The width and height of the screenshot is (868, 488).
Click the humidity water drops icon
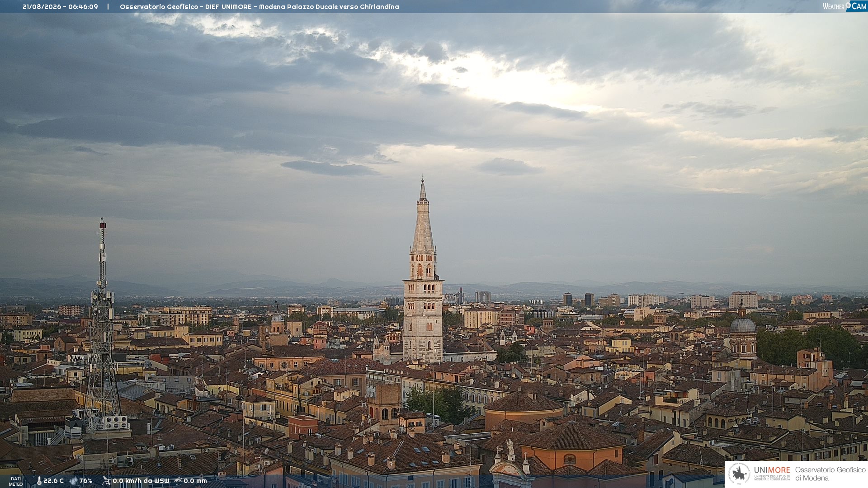click(73, 481)
